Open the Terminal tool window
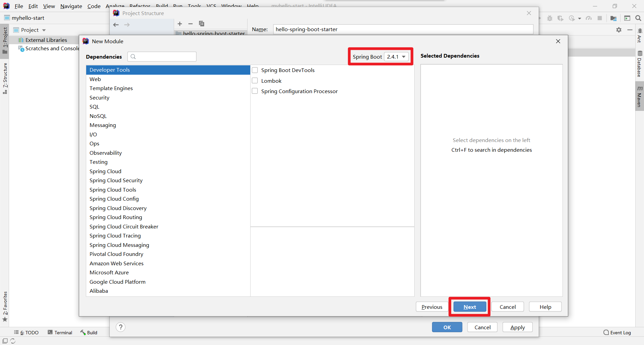The width and height of the screenshot is (644, 345). (x=60, y=333)
